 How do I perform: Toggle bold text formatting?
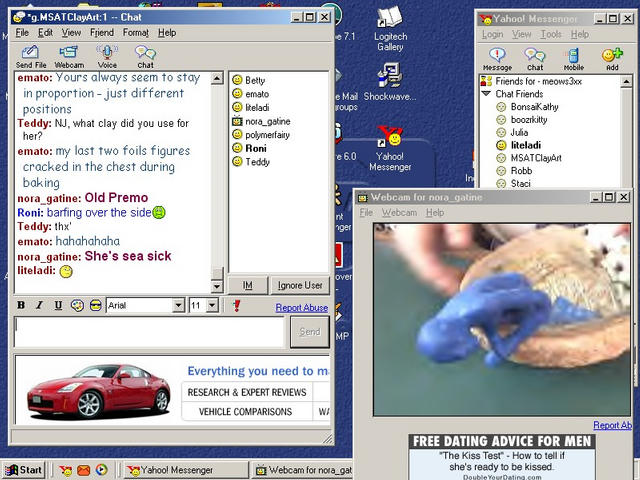coord(21,305)
